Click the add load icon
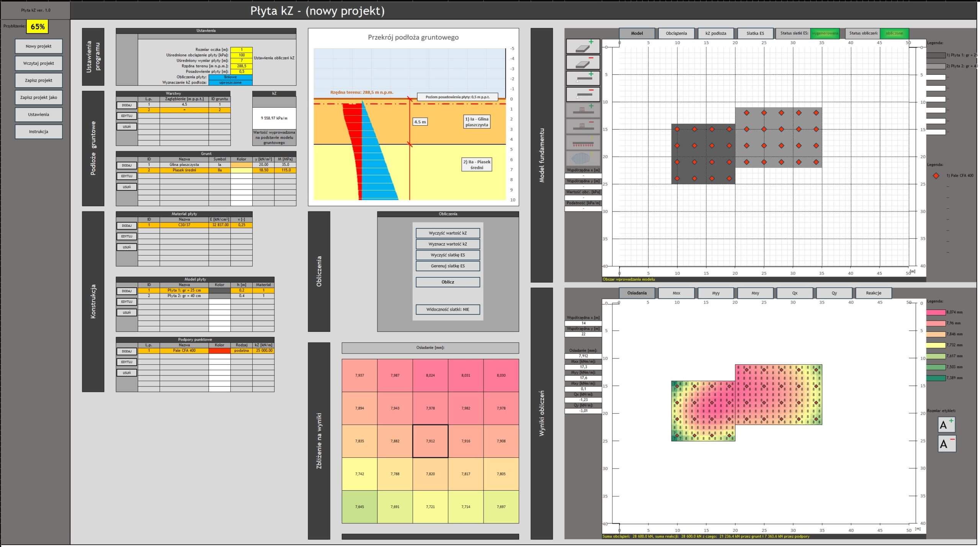980x547 pixels. coord(583,110)
